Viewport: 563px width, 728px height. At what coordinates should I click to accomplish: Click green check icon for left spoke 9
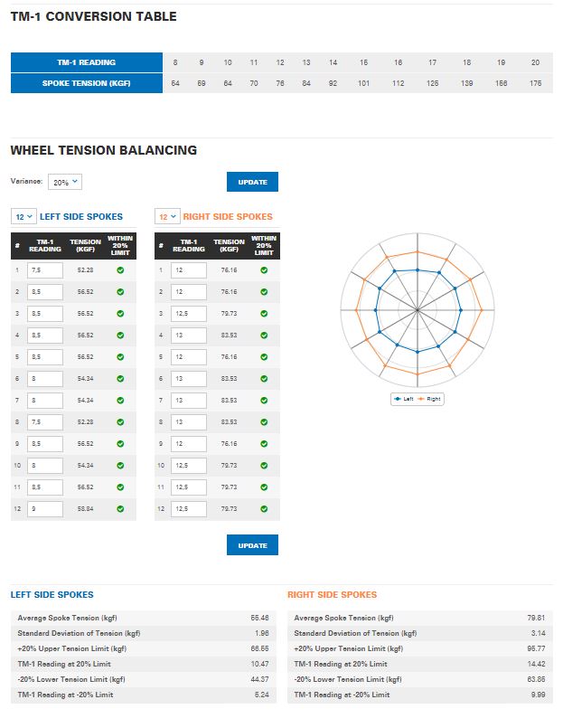click(118, 443)
